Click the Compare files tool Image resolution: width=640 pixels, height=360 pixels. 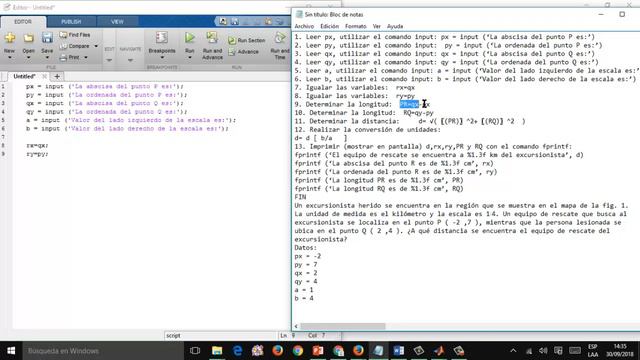(75, 46)
